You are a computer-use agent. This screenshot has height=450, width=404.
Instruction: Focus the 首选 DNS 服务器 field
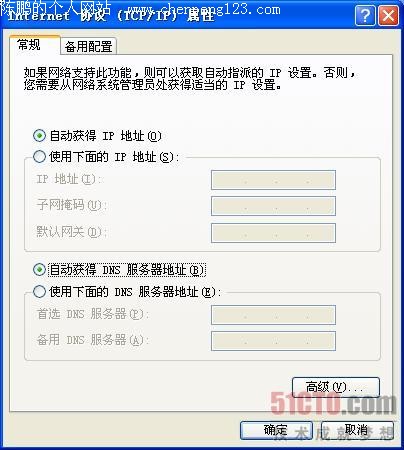click(x=273, y=315)
